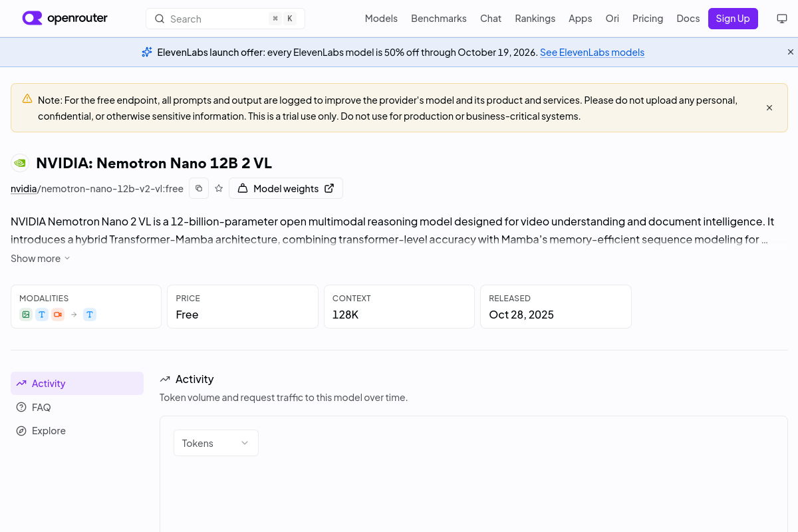This screenshot has width=798, height=532.
Task: Click the Sign Up button
Action: pos(733,19)
